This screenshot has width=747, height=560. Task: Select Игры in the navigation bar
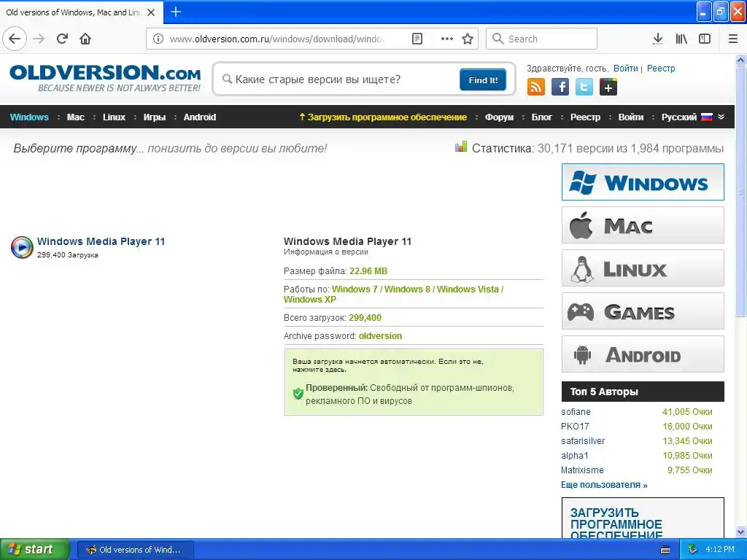coord(155,117)
